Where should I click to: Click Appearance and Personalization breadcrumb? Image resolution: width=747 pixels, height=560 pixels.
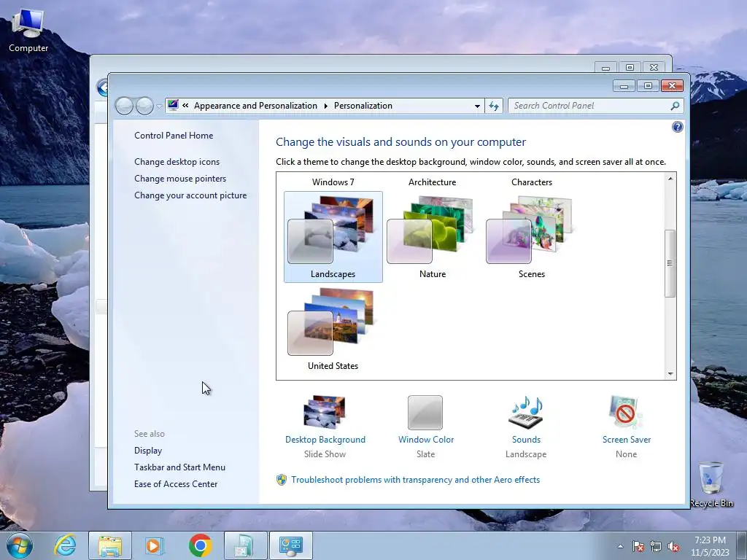pyautogui.click(x=255, y=106)
